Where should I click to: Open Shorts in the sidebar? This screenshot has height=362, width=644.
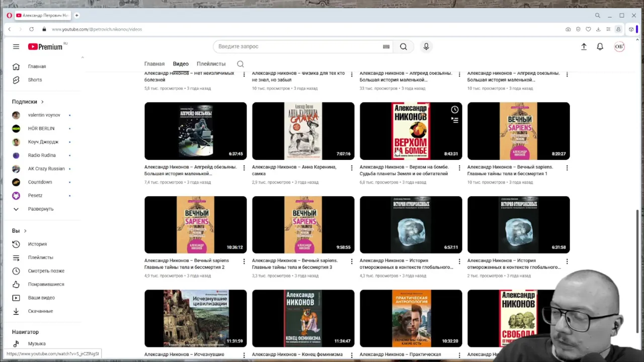tap(35, 80)
